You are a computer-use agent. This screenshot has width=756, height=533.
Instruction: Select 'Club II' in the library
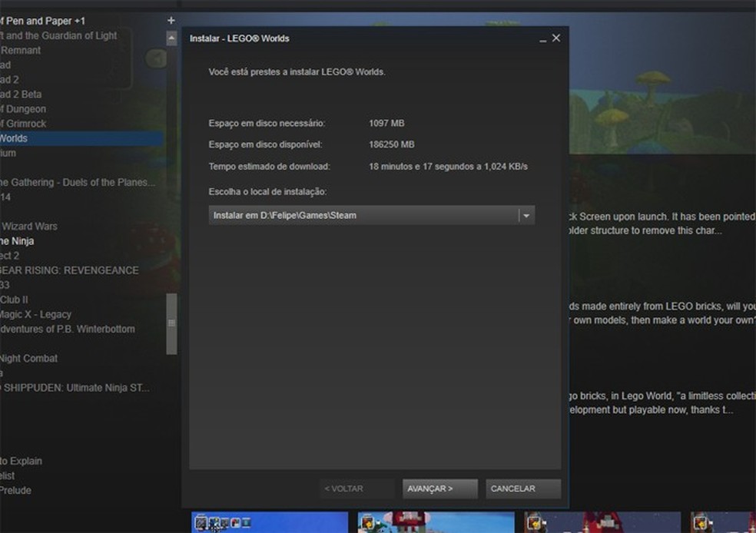[x=14, y=300]
